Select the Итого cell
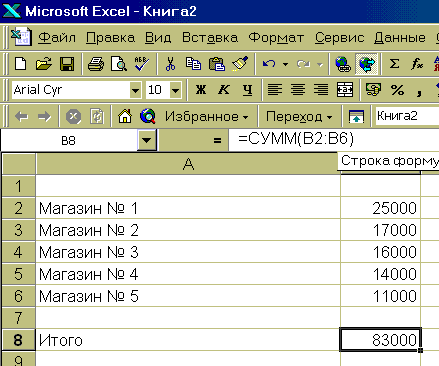Screen dimensions: 439x366 coord(188,340)
